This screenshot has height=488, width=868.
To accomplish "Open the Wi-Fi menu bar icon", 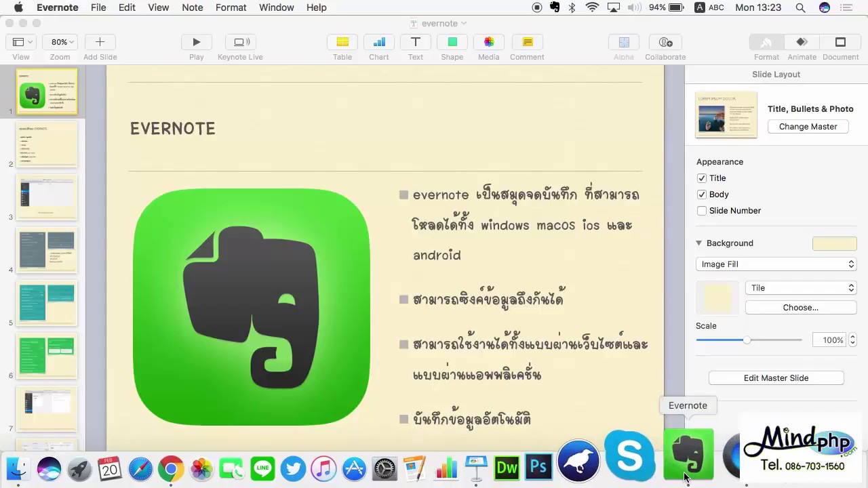I will [x=592, y=7].
